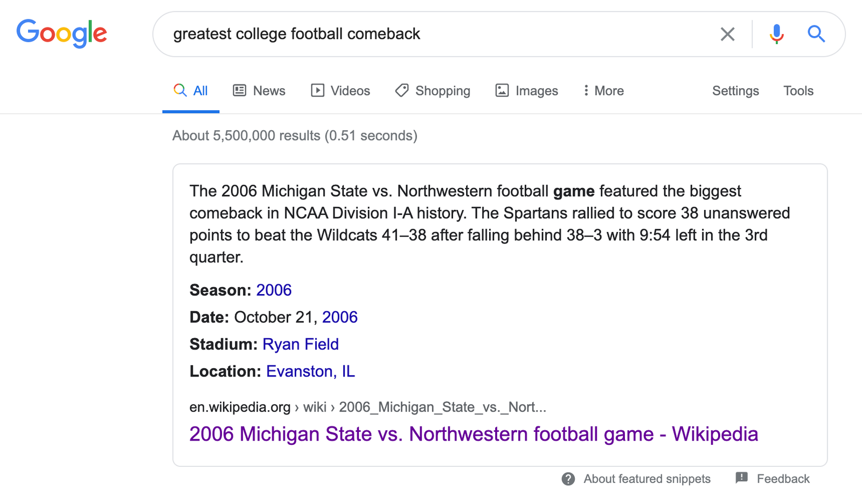
Task: Click the 2006 link in the Date row
Action: 340,317
